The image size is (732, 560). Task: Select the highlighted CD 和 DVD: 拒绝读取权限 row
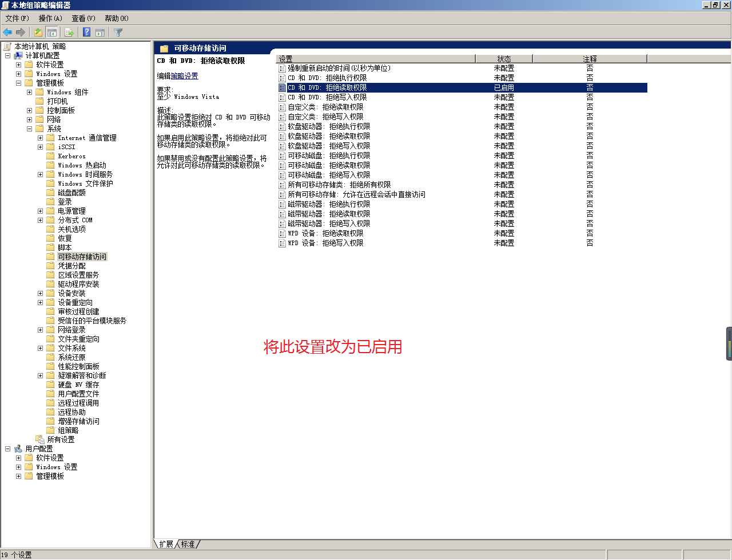462,87
